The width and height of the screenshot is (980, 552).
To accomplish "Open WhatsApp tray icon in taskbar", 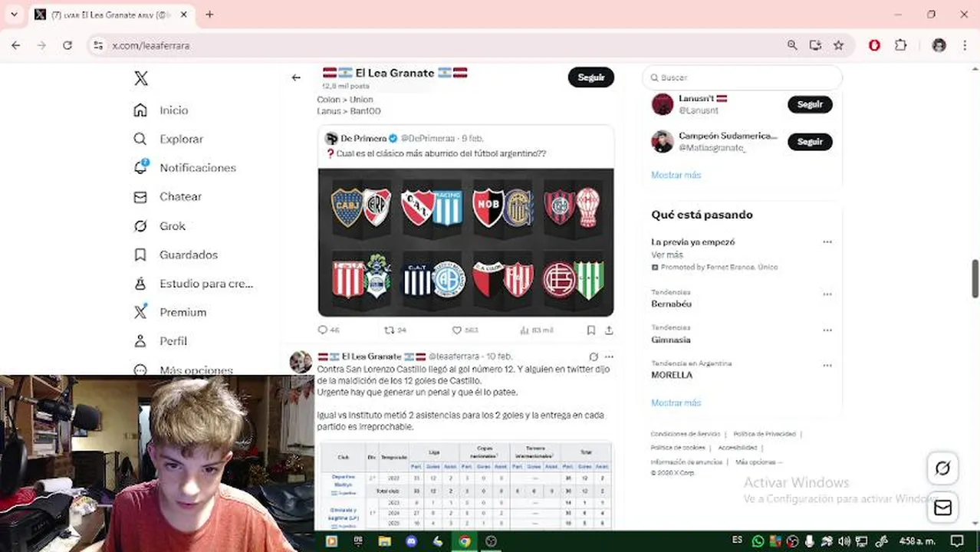I will coord(758,541).
